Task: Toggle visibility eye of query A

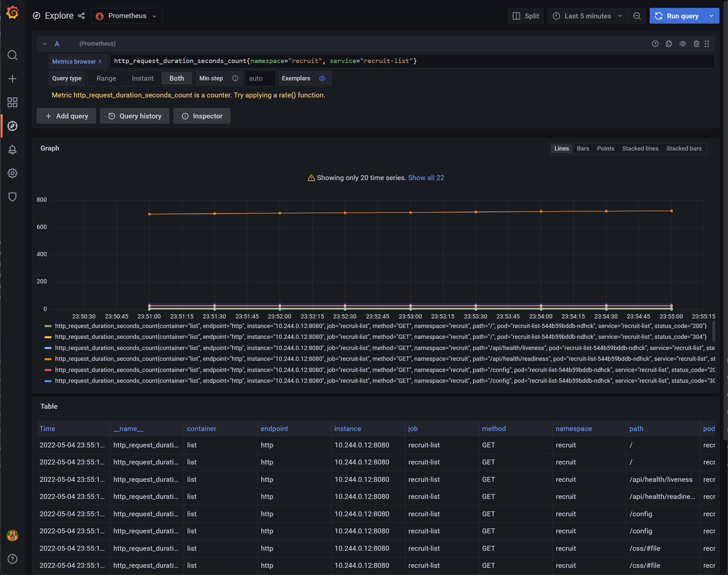Action: [x=682, y=44]
